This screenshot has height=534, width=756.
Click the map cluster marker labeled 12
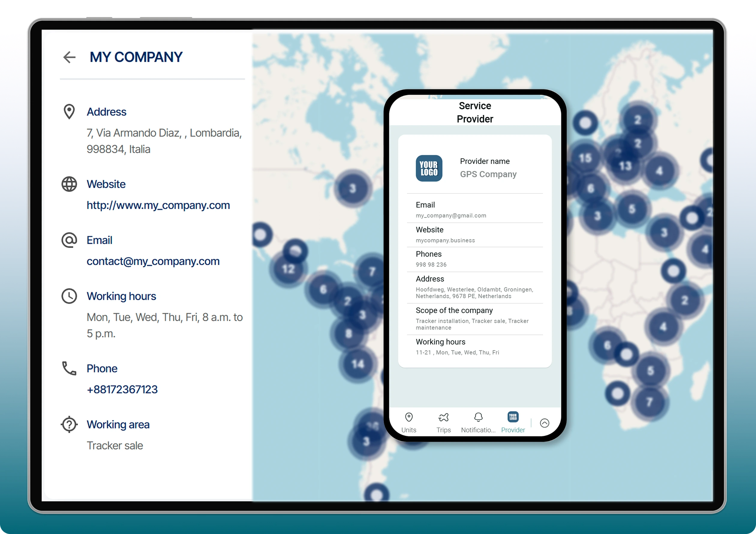(x=288, y=270)
